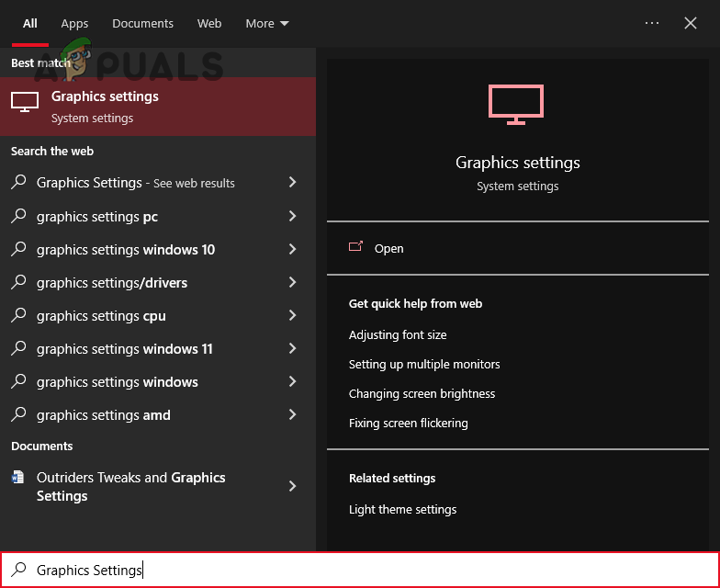Open Light theme settings related link
The width and height of the screenshot is (720, 588).
coord(402,510)
